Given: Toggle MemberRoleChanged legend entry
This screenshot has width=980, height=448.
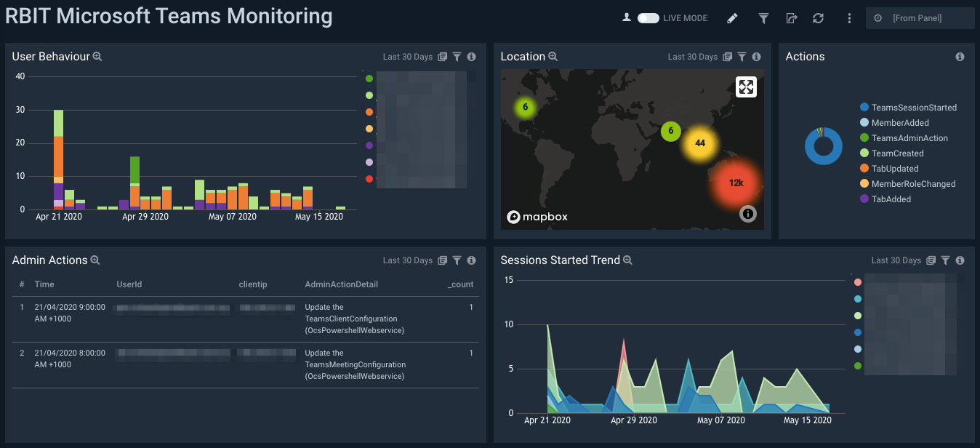Looking at the screenshot, I should (x=907, y=184).
